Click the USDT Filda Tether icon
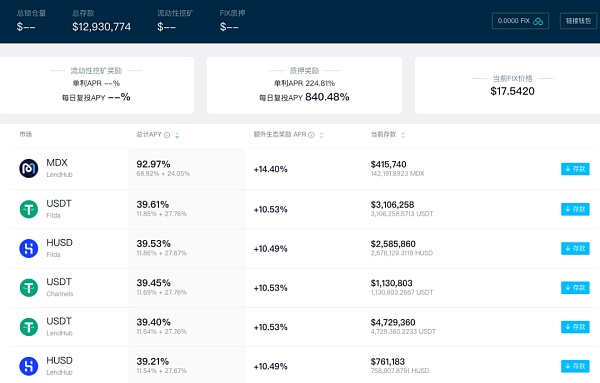Image resolution: width=600 pixels, height=383 pixels. pos(29,209)
